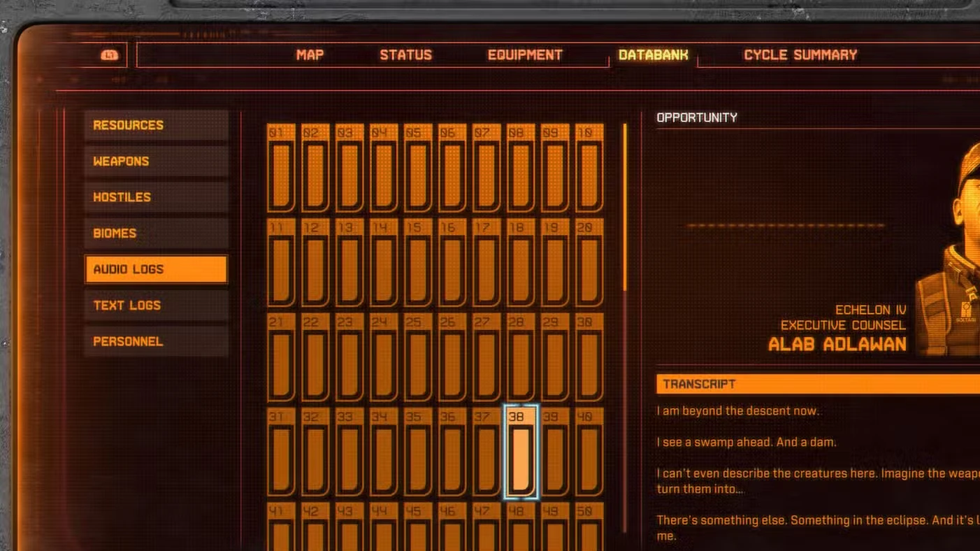
Task: Click the L1 shoulder button icon
Action: pyautogui.click(x=109, y=55)
